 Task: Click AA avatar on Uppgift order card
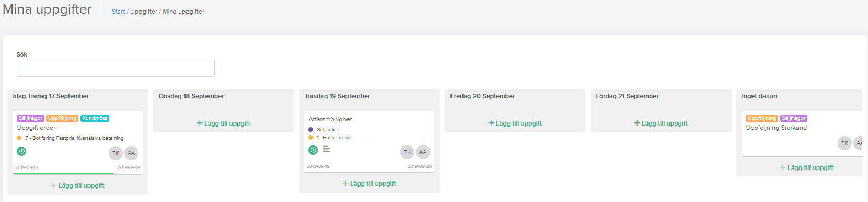coord(131,153)
